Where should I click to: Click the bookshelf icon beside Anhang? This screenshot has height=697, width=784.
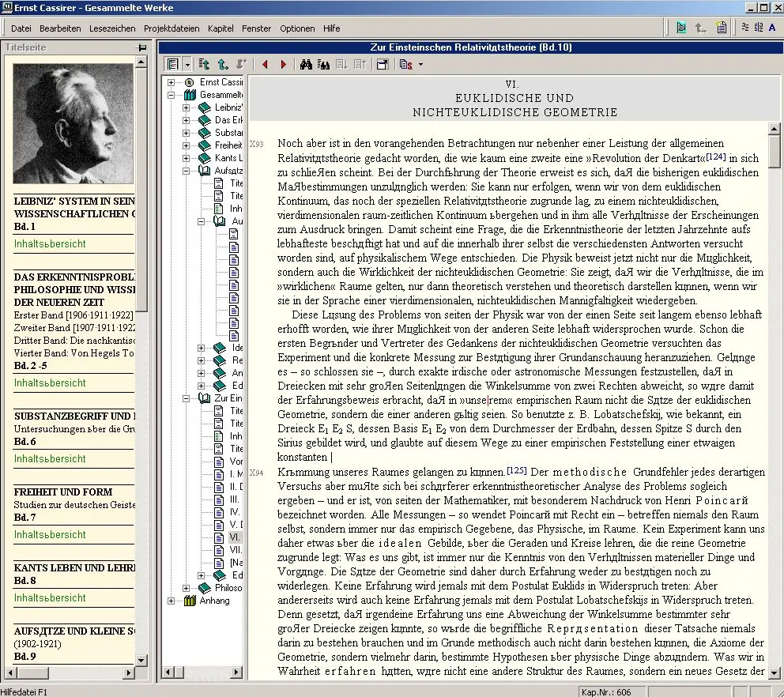[x=190, y=601]
